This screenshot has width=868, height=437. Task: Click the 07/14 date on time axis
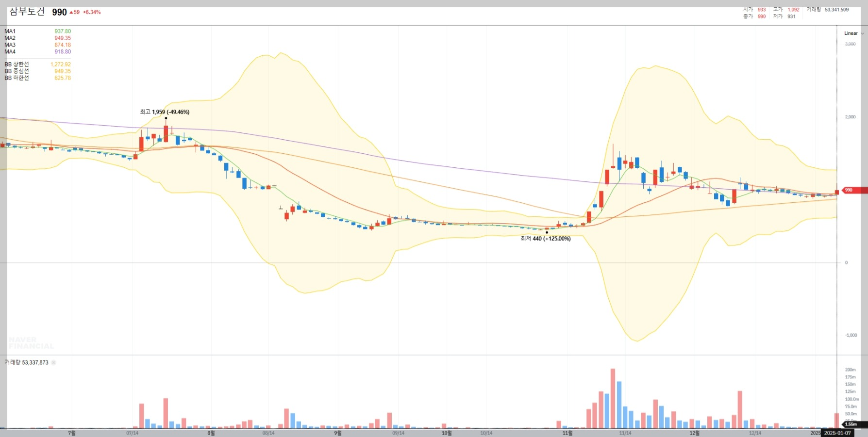[x=132, y=433]
